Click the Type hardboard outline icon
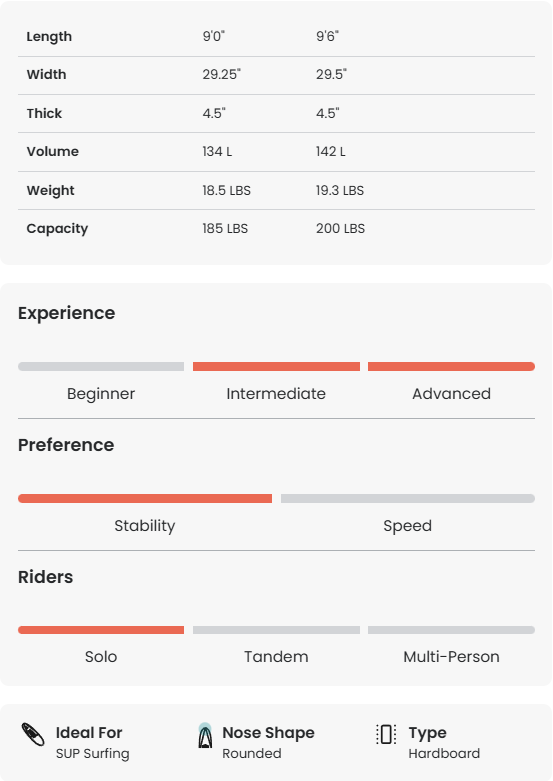The height and width of the screenshot is (781, 553). click(x=386, y=734)
